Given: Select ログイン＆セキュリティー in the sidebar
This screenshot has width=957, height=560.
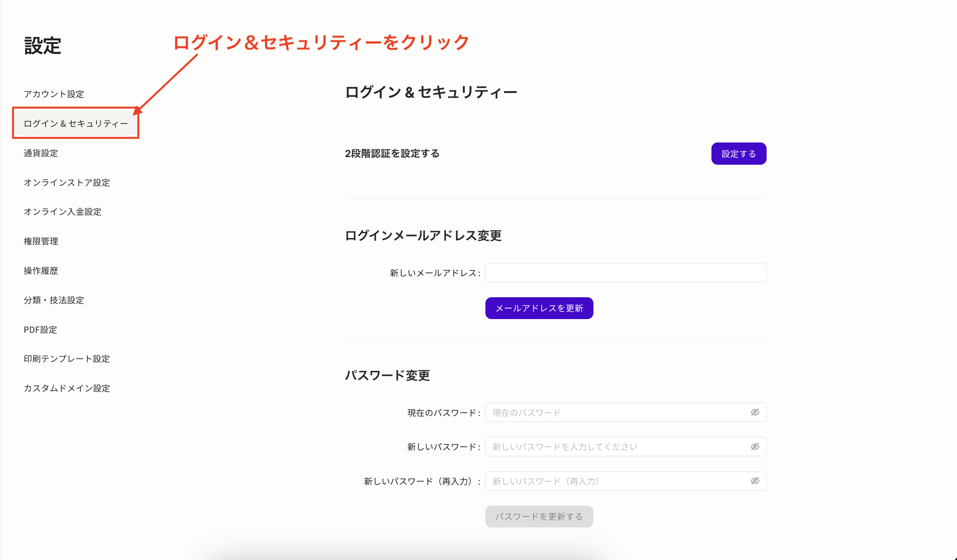Looking at the screenshot, I should coord(75,123).
